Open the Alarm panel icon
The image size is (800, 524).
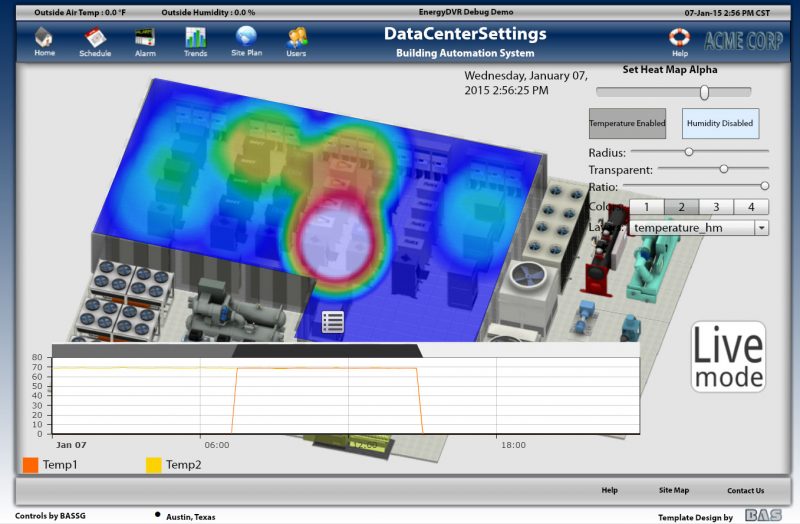(x=145, y=40)
